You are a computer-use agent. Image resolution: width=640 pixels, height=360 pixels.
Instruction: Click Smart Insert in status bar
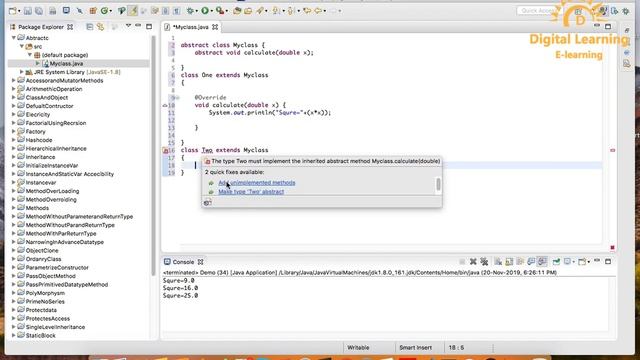[416, 348]
